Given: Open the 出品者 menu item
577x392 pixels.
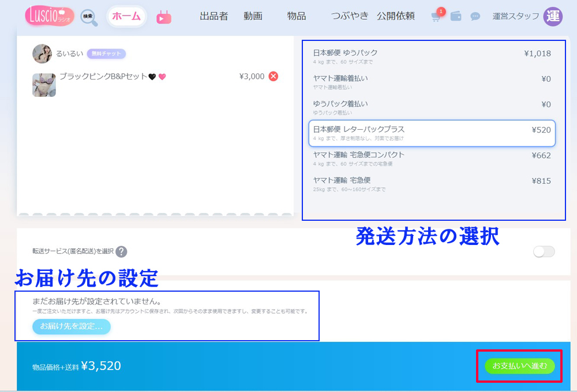Looking at the screenshot, I should (x=215, y=16).
